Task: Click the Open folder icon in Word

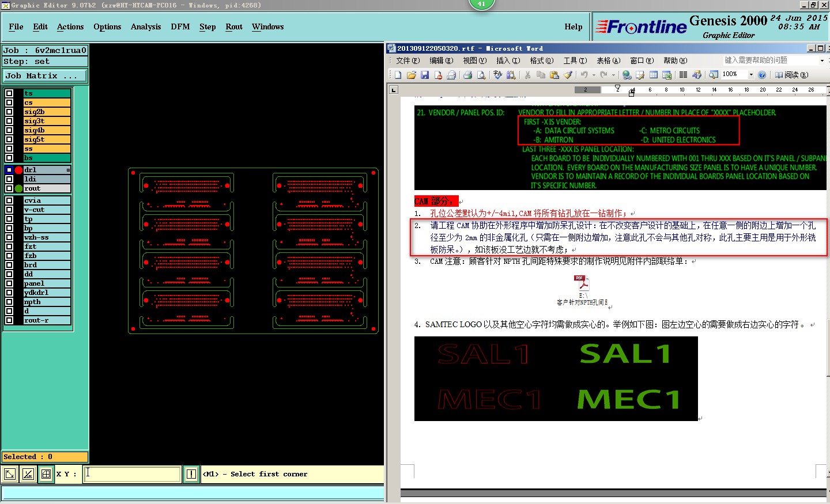Action: pyautogui.click(x=412, y=75)
